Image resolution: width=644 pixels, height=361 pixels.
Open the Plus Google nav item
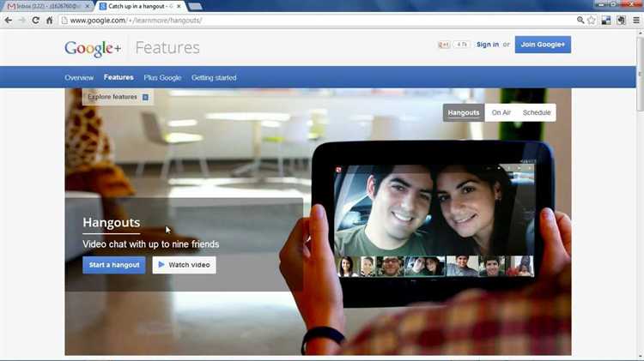[x=162, y=77]
